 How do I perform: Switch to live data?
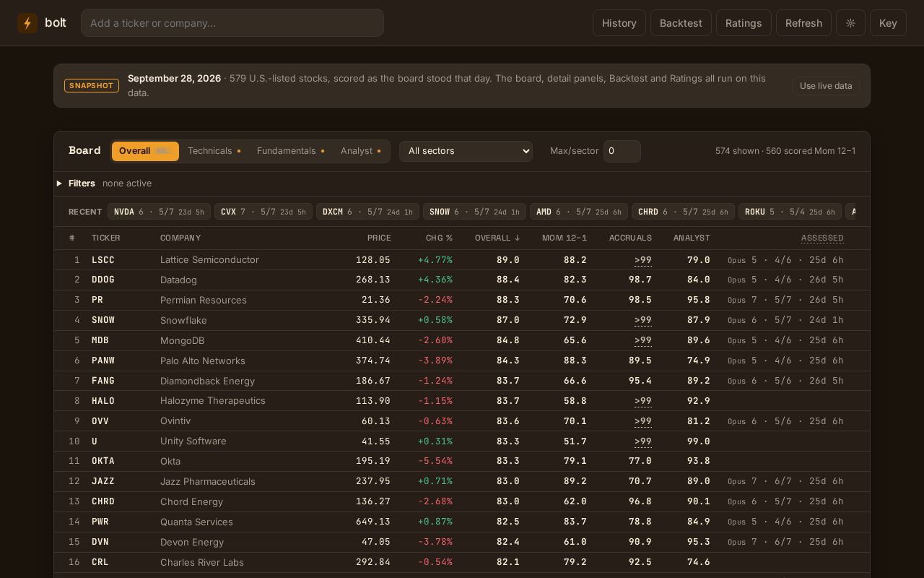826,86
